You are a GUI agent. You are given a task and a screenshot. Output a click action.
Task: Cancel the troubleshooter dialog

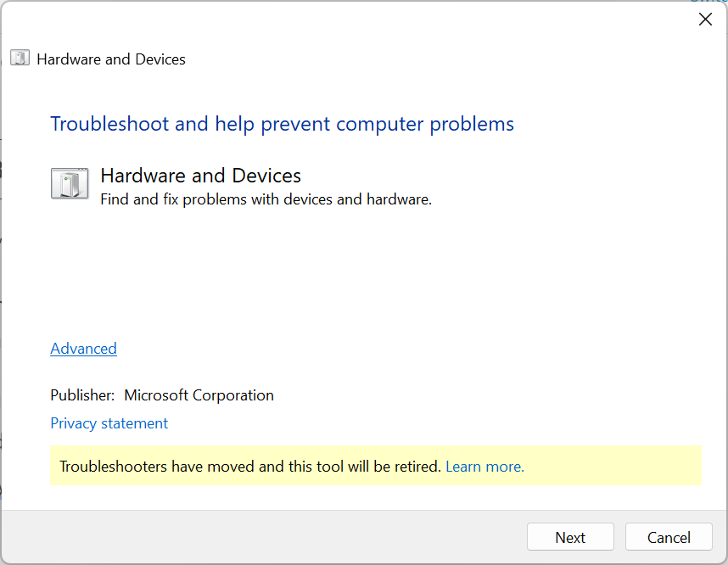[669, 537]
